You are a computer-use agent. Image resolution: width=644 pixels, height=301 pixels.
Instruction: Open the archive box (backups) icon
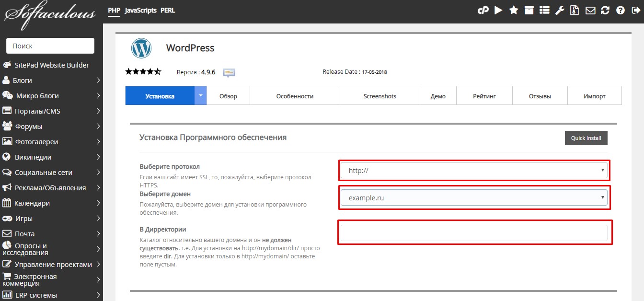coord(529,10)
